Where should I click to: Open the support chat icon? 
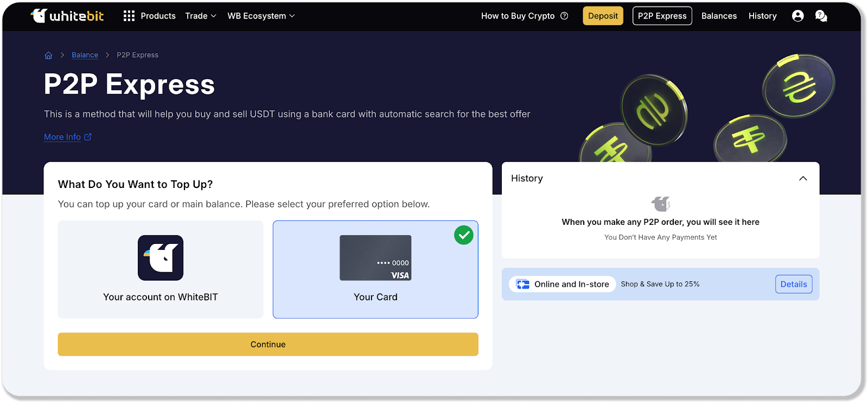[821, 16]
